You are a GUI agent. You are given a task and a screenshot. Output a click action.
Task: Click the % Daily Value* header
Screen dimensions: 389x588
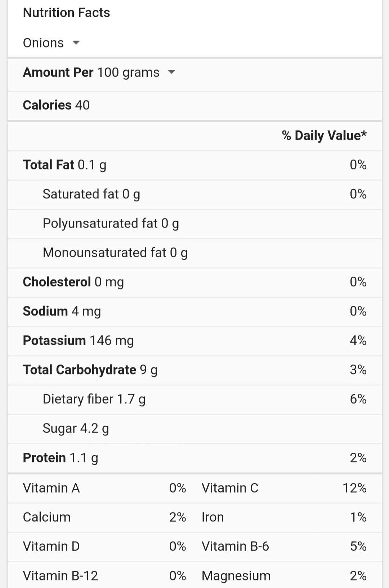pos(324,136)
